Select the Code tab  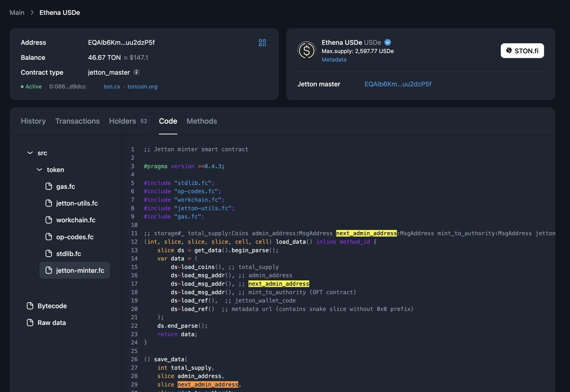168,121
